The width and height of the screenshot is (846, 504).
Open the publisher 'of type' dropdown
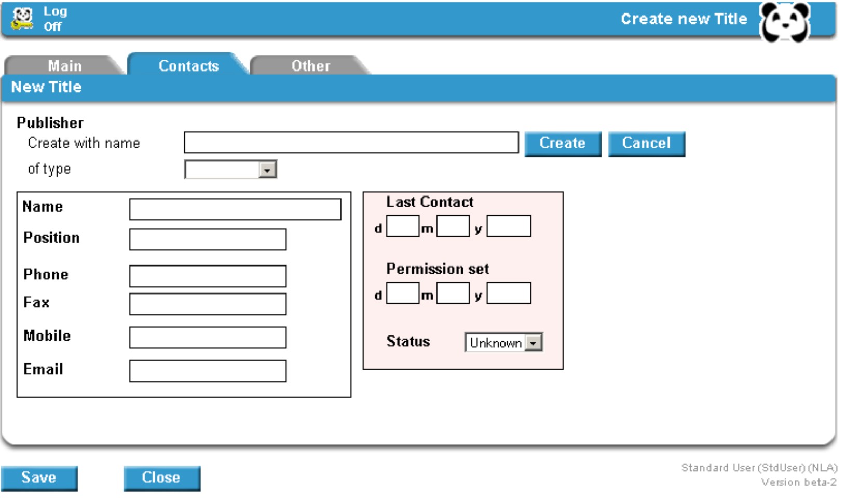coord(231,170)
